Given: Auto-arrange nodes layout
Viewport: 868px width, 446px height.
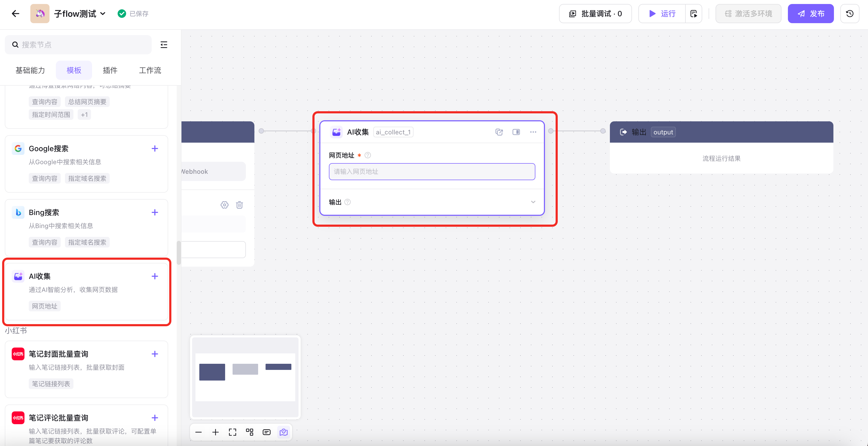Looking at the screenshot, I should (250, 432).
